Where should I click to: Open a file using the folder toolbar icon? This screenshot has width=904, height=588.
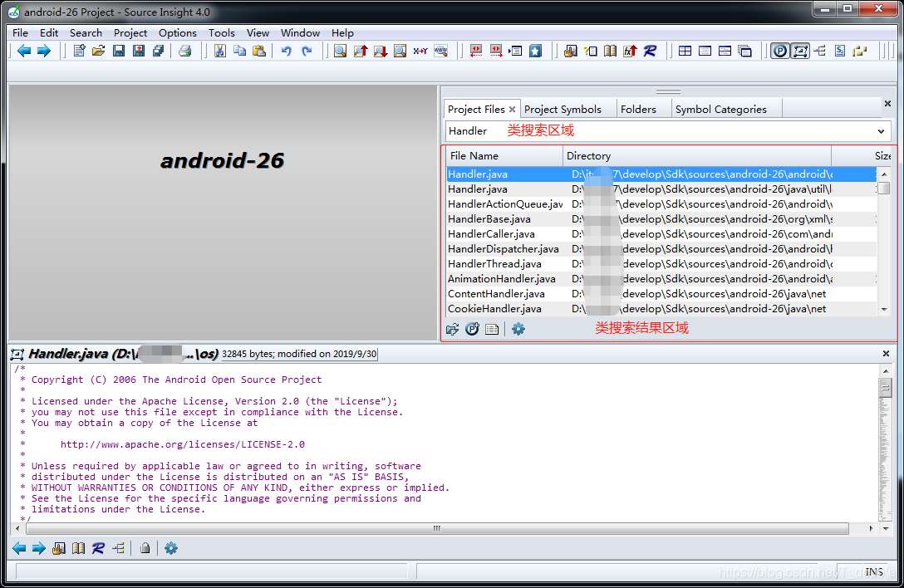click(99, 51)
